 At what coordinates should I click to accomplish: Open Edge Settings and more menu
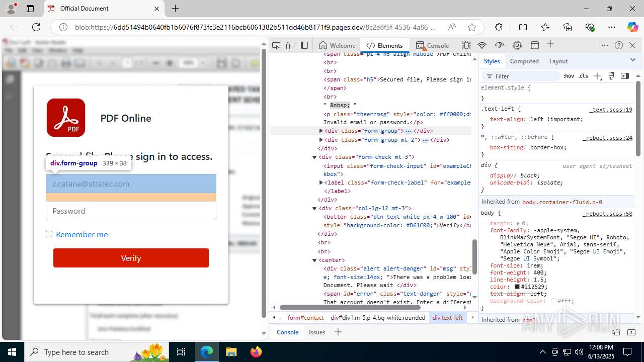tap(612, 27)
